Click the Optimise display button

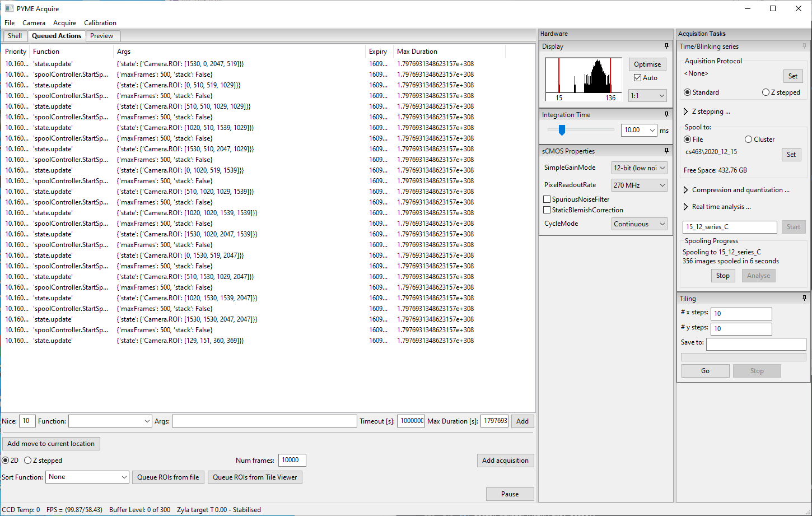(x=647, y=64)
